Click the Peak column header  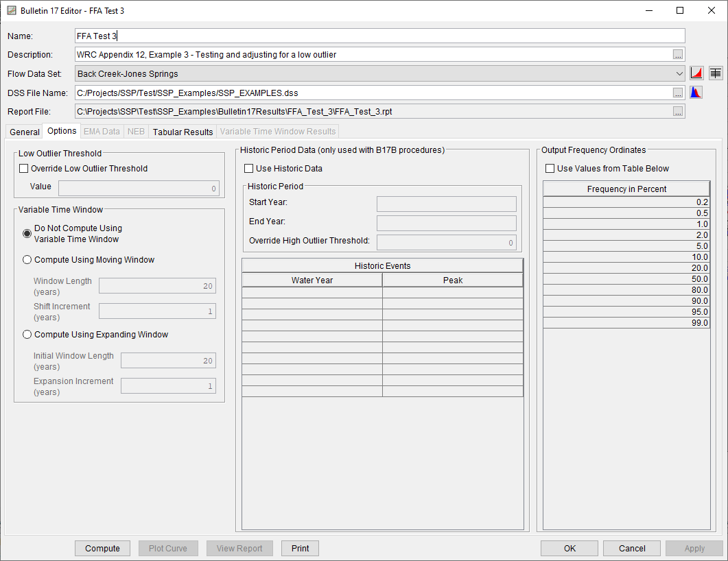(453, 280)
